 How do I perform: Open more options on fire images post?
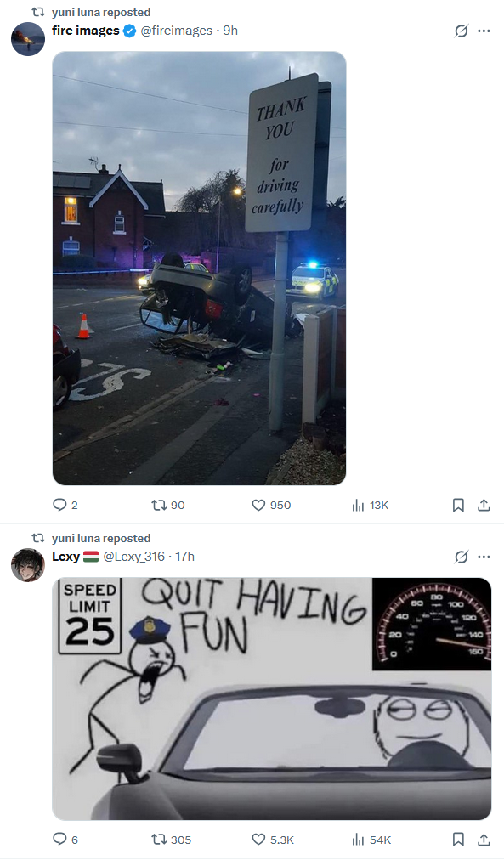point(484,31)
